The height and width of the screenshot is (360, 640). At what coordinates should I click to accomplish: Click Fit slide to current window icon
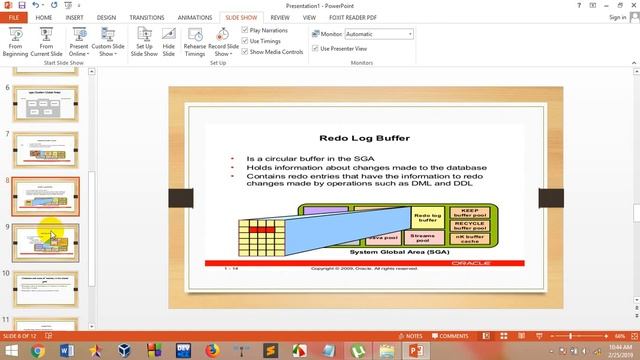click(634, 336)
